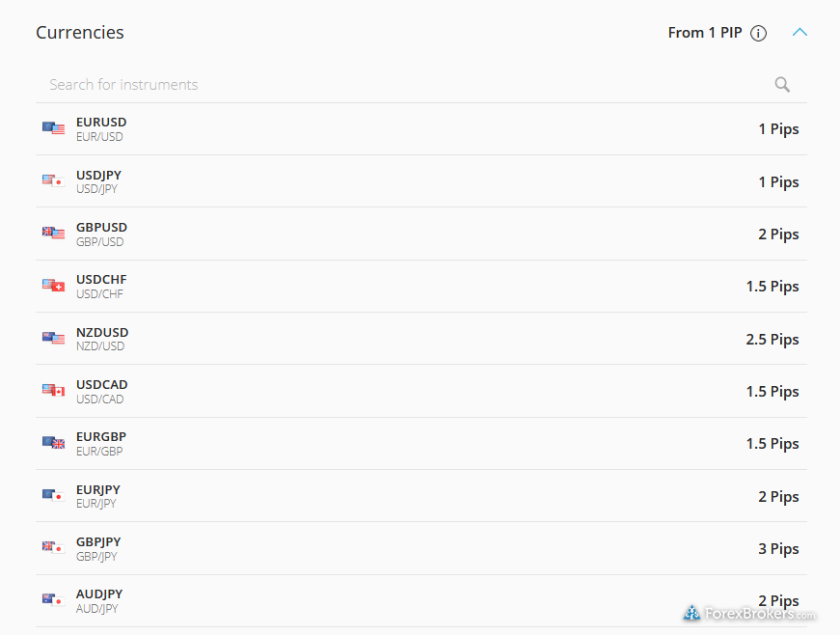The image size is (840, 635).
Task: Open the EURJPY instrument row
Action: click(x=421, y=496)
